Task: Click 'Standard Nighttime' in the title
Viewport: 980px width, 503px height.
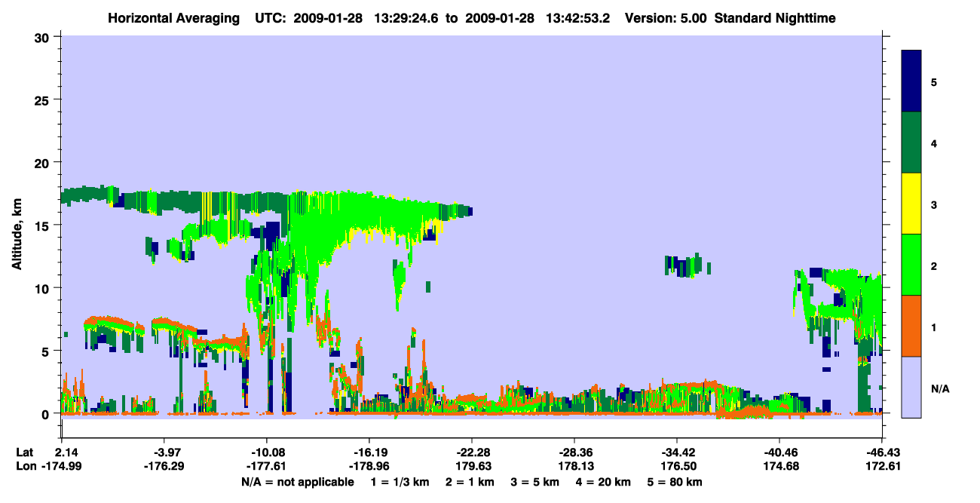Action: click(x=775, y=18)
